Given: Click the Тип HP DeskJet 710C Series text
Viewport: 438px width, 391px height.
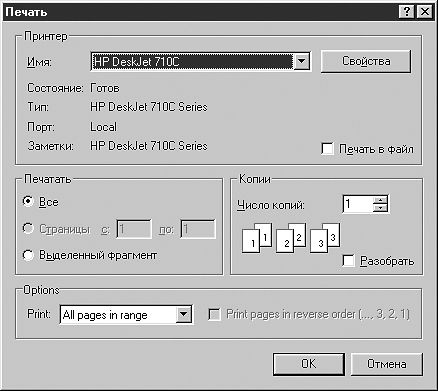Looking at the screenshot, I should pos(149,107).
